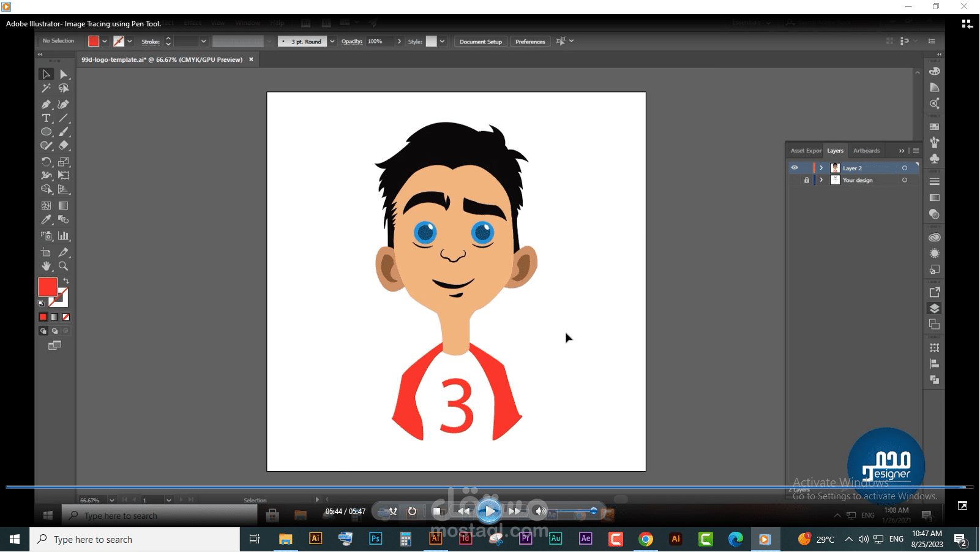Choose the Lasso tool
Viewport: 980px width, 552px height.
[64, 89]
